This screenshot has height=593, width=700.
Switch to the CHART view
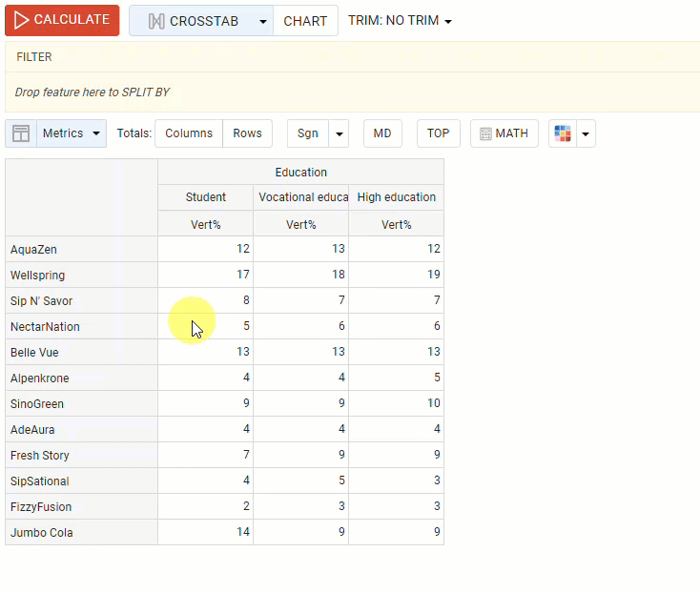click(x=305, y=21)
